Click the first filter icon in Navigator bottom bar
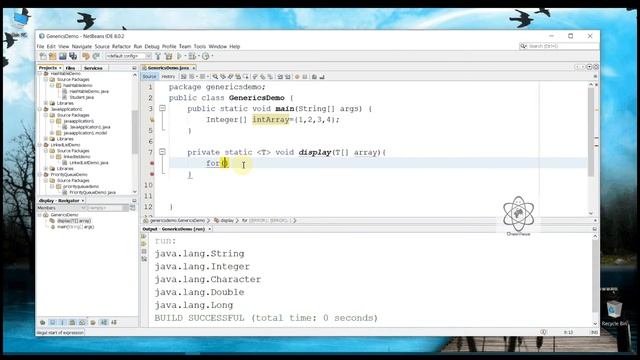The image size is (640, 360). point(42,322)
